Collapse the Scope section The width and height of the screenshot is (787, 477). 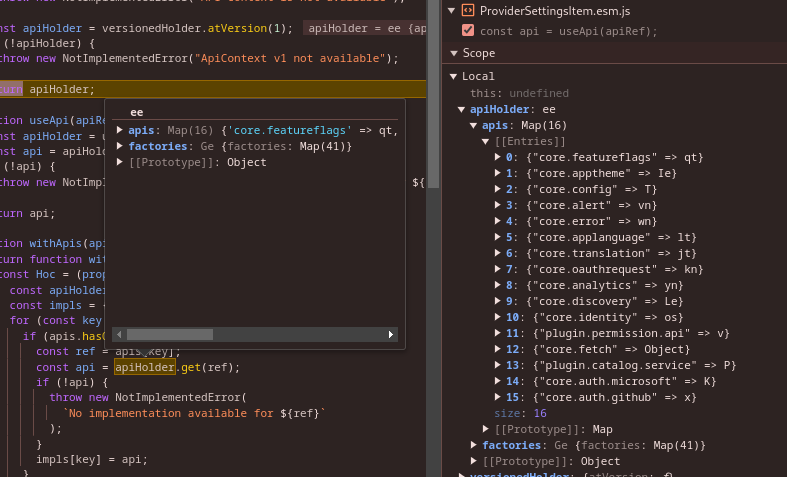click(x=455, y=53)
